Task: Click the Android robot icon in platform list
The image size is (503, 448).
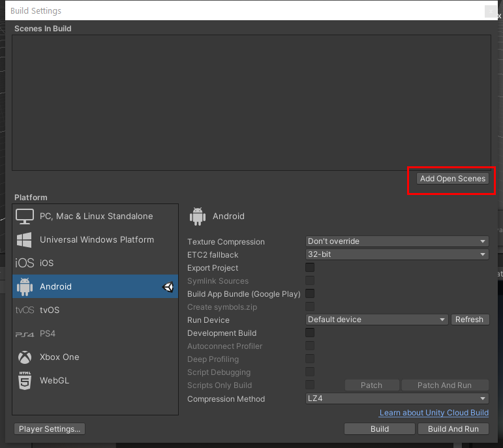Action: coord(25,287)
